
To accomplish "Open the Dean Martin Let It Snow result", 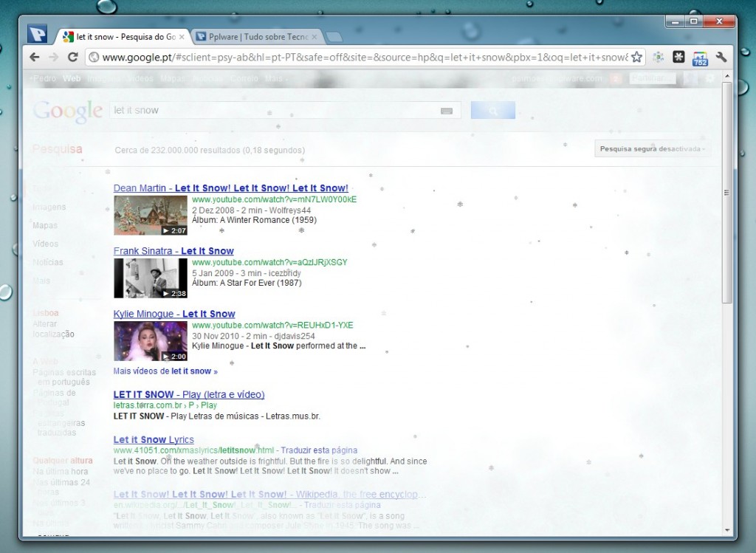I will coord(230,188).
